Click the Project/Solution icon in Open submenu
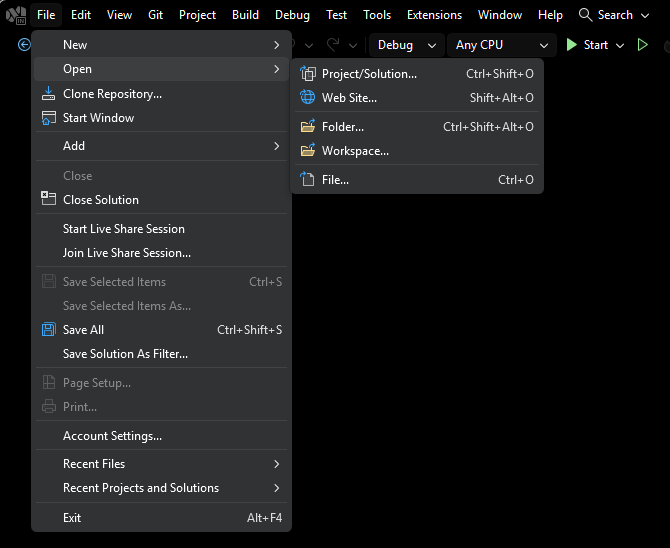670x548 pixels. click(308, 74)
